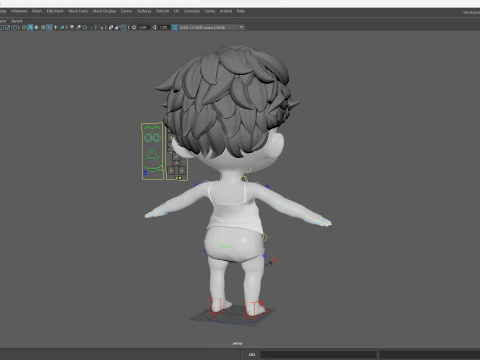This screenshot has width=480, height=360.
Task: Open the viewport Panels menu
Action: click(x=16, y=21)
